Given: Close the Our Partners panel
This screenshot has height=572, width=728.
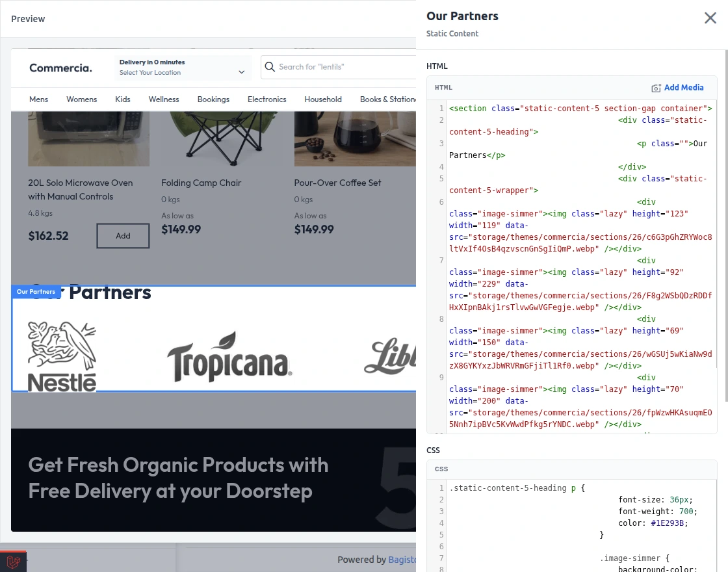Looking at the screenshot, I should point(710,18).
